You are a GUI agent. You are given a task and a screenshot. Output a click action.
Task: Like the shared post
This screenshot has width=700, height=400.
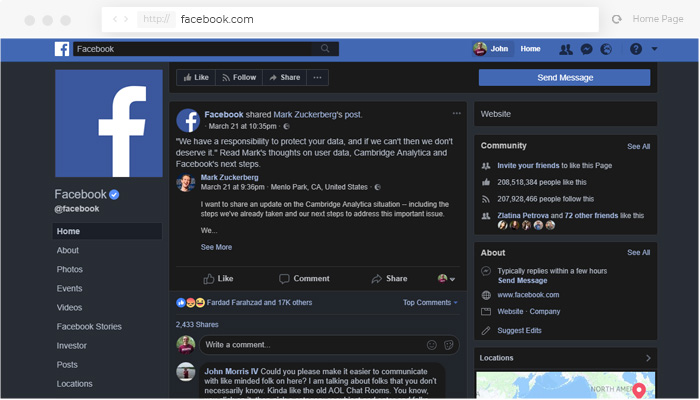click(218, 279)
